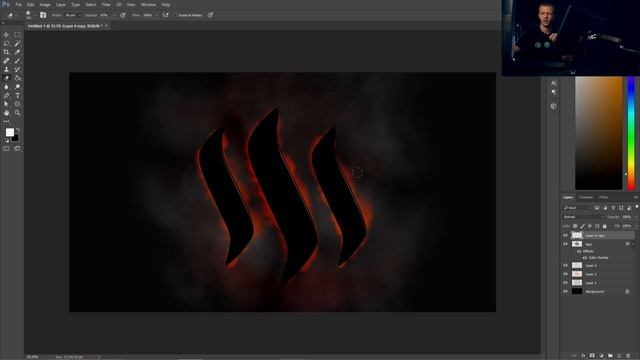Enable Erase to History checkbox
640x360 pixels.
[176, 15]
